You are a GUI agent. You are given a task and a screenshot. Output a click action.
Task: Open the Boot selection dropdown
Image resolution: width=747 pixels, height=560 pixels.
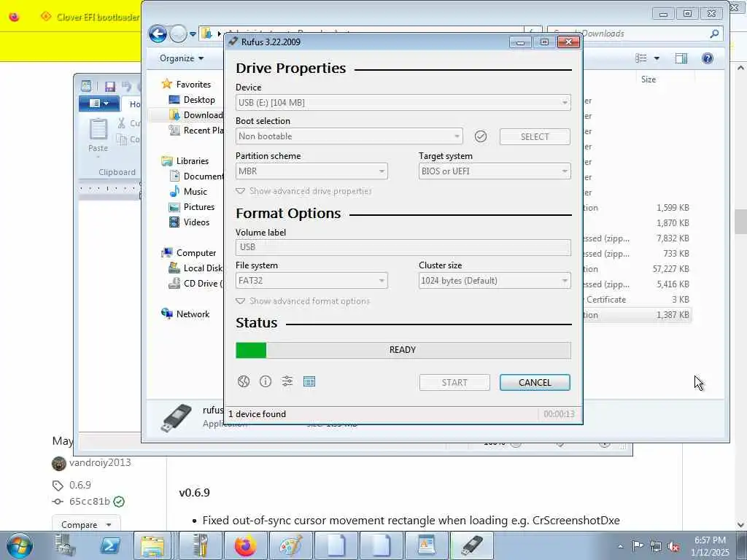tap(349, 136)
